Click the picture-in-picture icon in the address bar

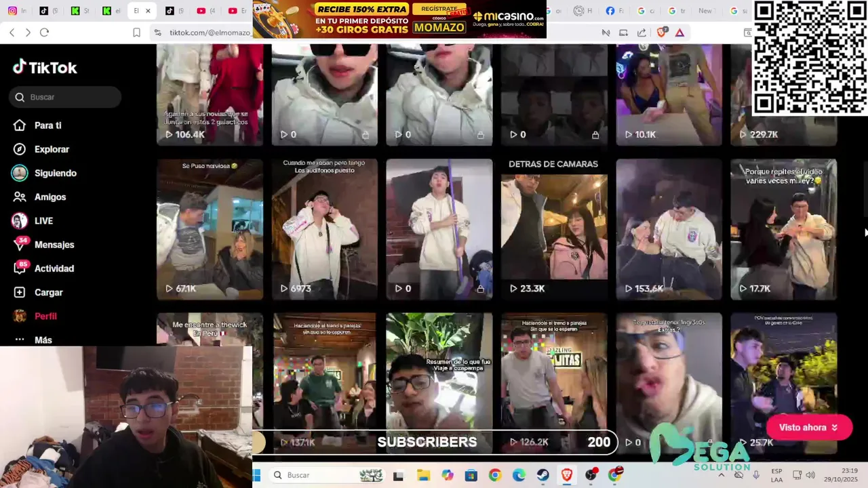point(623,33)
